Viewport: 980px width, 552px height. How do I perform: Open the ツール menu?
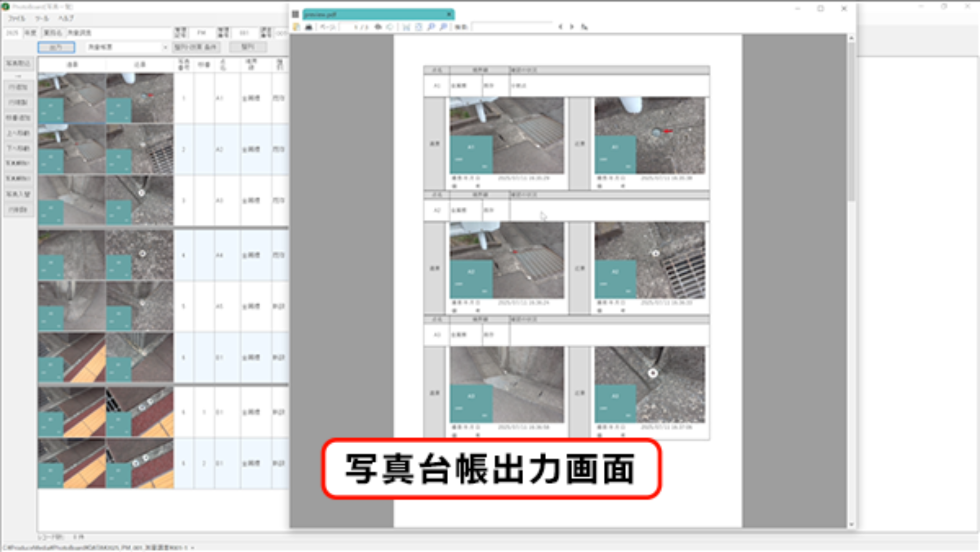42,18
